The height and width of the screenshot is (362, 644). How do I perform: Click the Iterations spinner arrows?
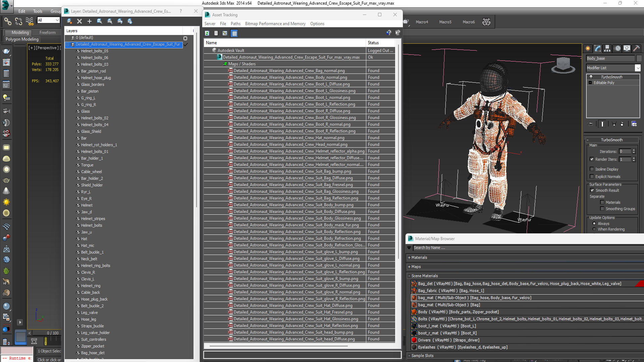click(x=634, y=152)
